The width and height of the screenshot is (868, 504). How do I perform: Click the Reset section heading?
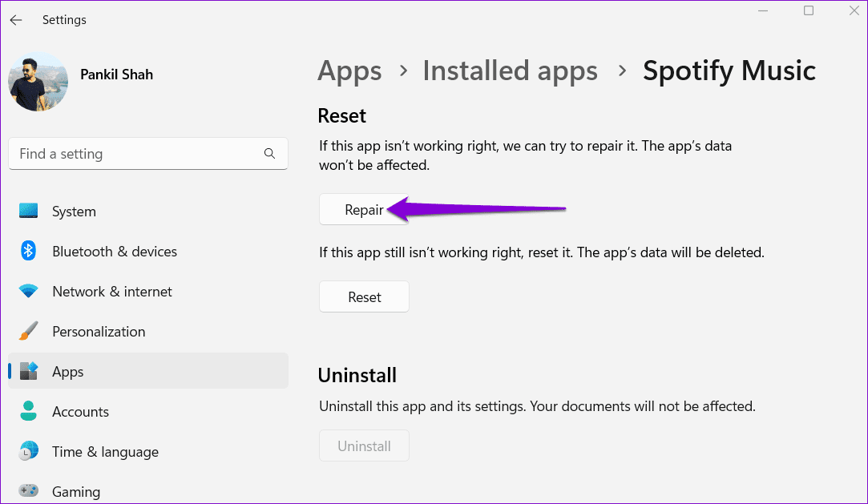[x=341, y=115]
